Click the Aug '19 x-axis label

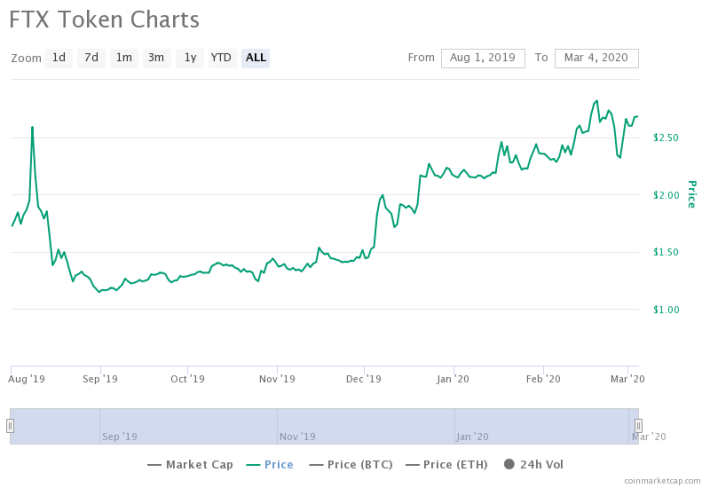pyautogui.click(x=26, y=379)
